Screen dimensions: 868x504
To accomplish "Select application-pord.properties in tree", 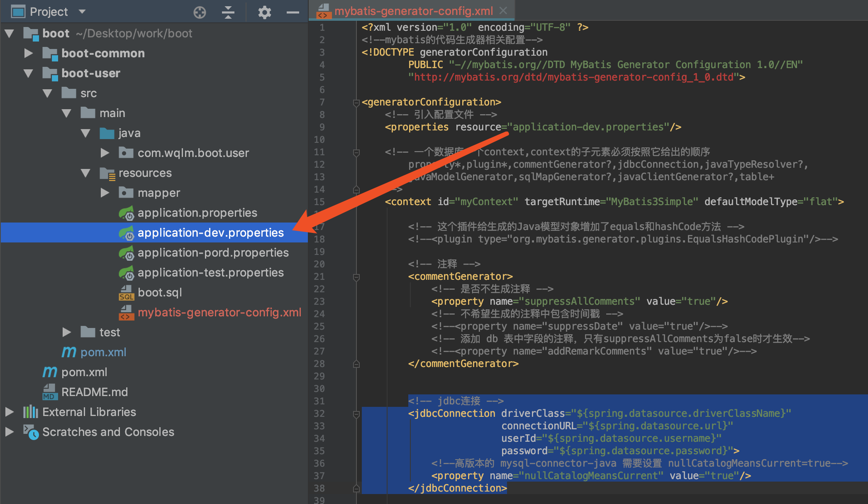I will [x=213, y=253].
